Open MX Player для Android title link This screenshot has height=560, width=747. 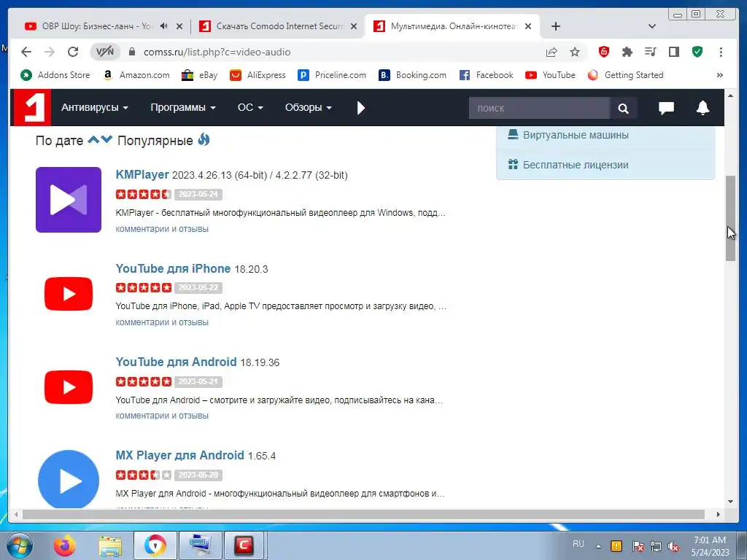point(179,455)
